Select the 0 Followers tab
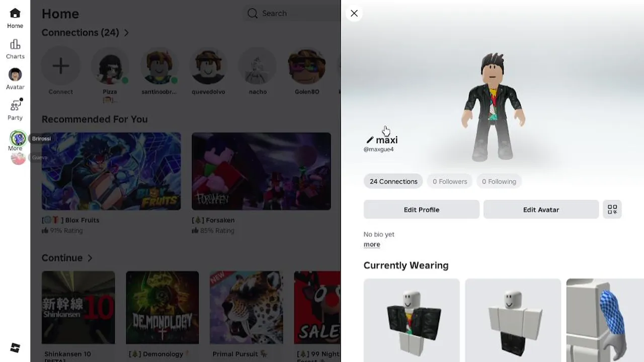The image size is (644, 362). 450,182
